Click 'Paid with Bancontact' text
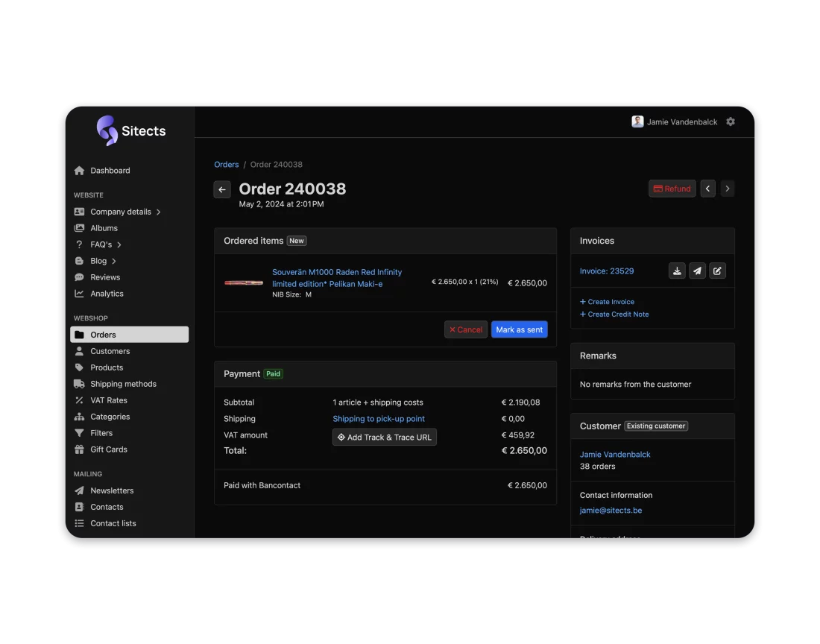This screenshot has height=644, width=820. [x=262, y=485]
